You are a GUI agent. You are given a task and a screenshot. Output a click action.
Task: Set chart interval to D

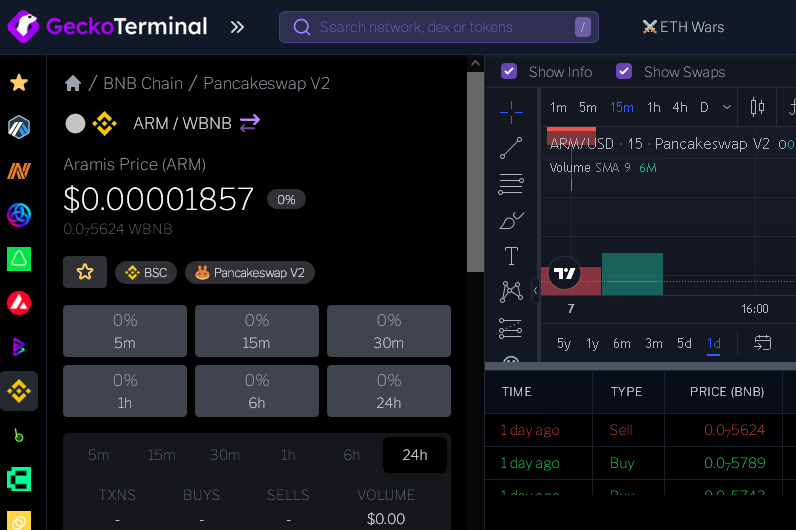[704, 107]
